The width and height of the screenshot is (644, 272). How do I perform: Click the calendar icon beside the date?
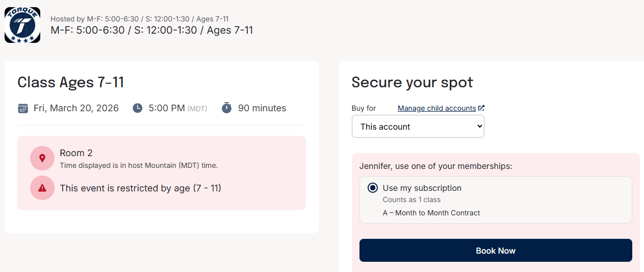pos(23,108)
